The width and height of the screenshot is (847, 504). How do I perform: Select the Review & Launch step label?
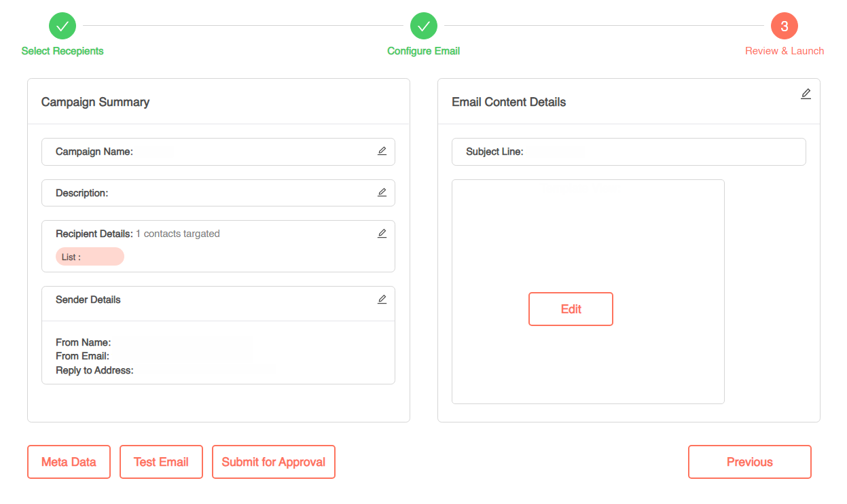click(x=784, y=50)
